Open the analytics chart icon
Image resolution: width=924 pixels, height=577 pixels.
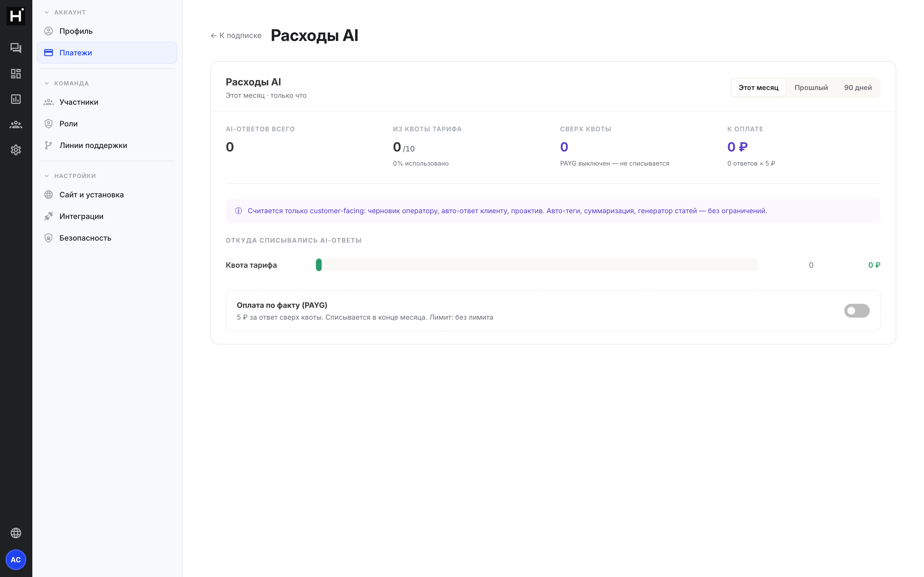[16, 99]
